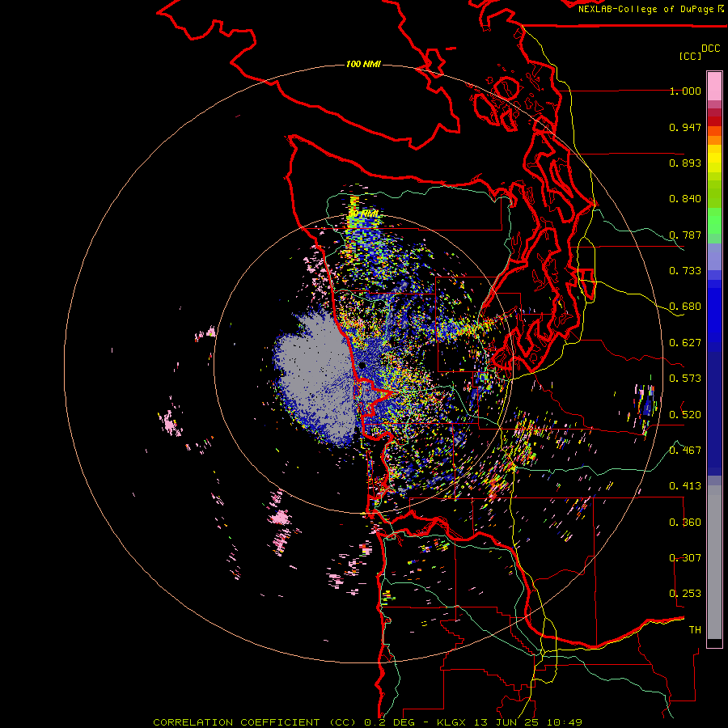728x728 pixels.
Task: Select the 0.893 scale value
Action: click(685, 163)
